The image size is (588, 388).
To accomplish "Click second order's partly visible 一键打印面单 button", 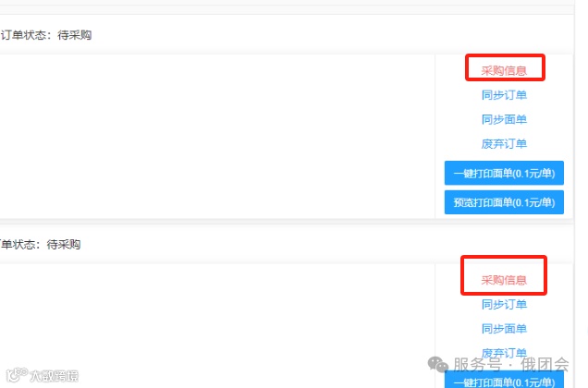I will pyautogui.click(x=504, y=380).
